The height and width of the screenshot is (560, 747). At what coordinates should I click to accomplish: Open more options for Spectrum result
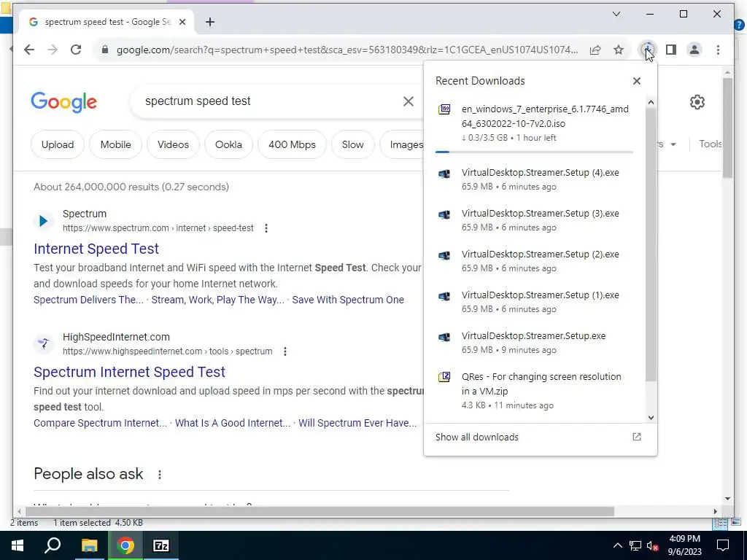266,228
